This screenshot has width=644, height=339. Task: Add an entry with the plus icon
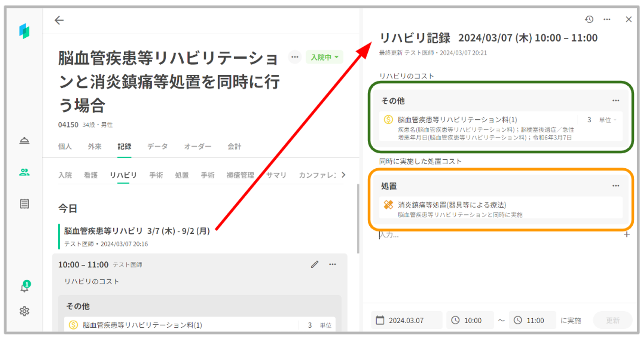[627, 235]
